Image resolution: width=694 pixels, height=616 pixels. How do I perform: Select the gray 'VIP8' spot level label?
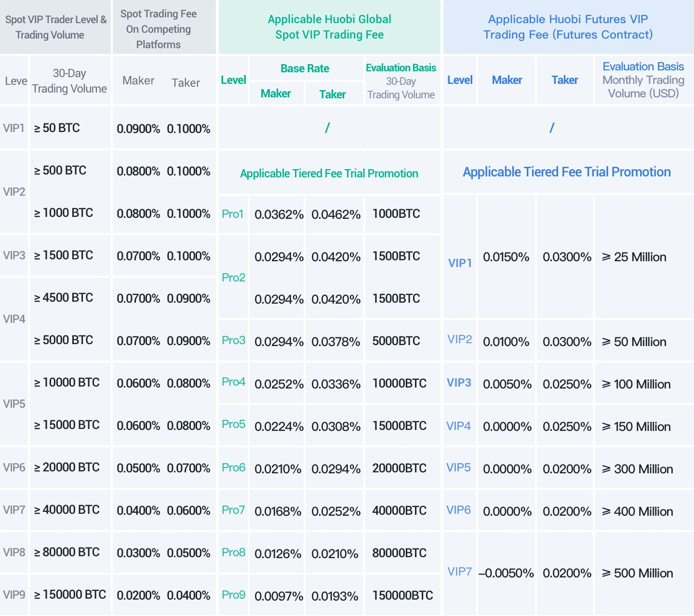click(14, 552)
